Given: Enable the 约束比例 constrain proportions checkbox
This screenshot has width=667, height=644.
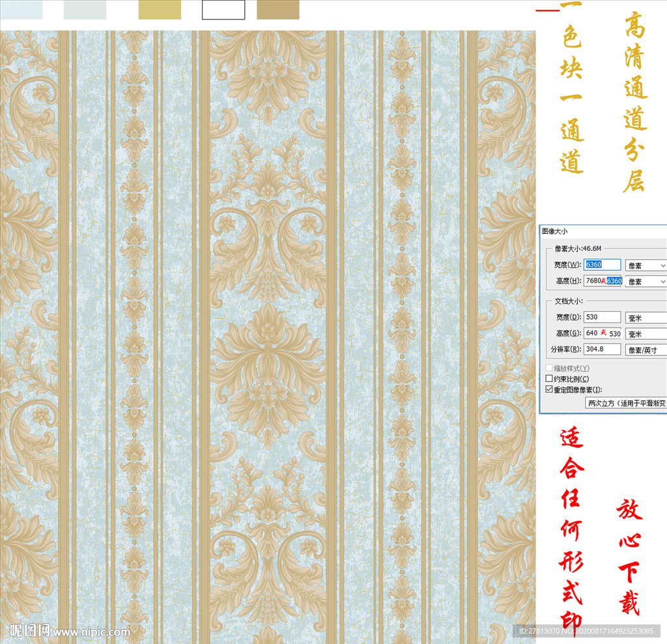Looking at the screenshot, I should coord(549,378).
